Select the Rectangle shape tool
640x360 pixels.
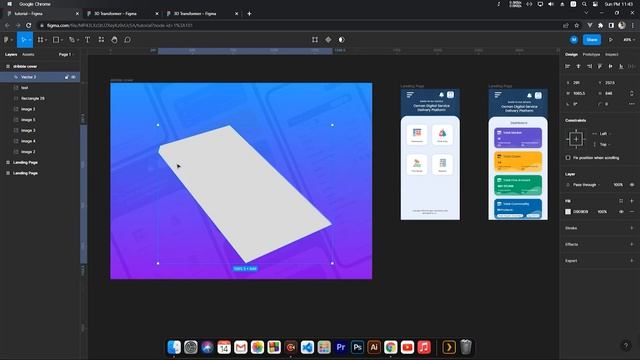[x=56, y=40]
